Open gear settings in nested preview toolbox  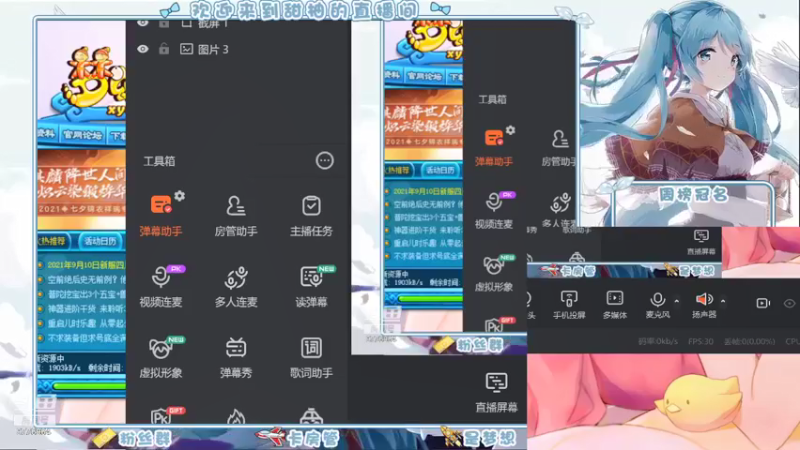(x=510, y=130)
